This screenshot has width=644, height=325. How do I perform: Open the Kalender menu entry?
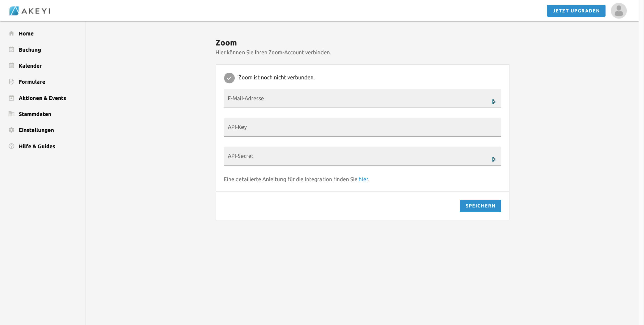pyautogui.click(x=30, y=66)
